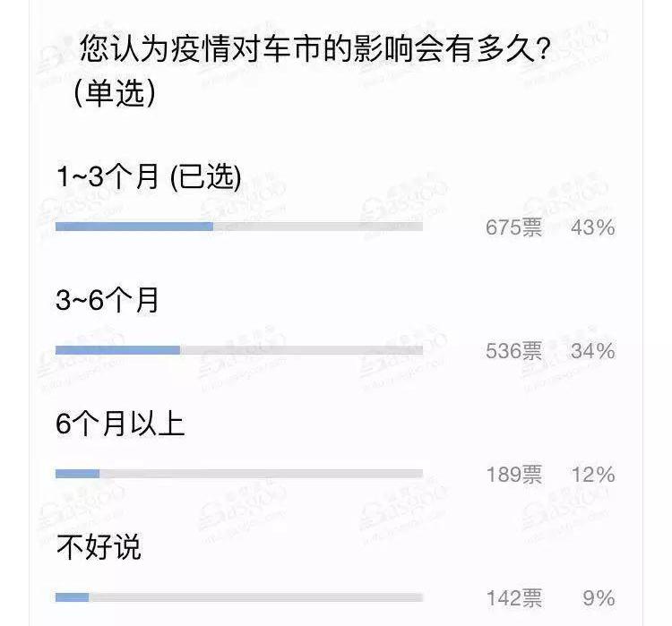
Task: Click the 12% result percentage
Action: click(x=592, y=474)
